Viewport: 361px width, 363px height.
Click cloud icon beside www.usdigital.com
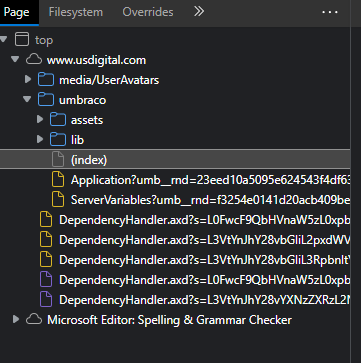click(x=34, y=60)
